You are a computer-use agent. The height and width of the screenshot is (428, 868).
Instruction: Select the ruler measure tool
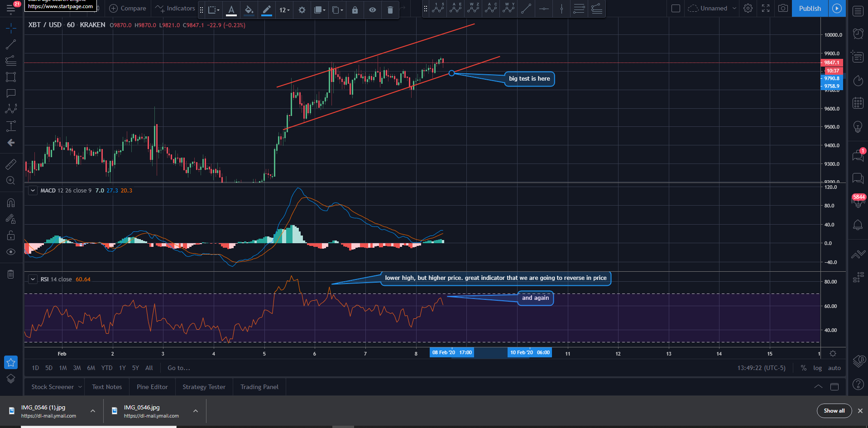(11, 164)
